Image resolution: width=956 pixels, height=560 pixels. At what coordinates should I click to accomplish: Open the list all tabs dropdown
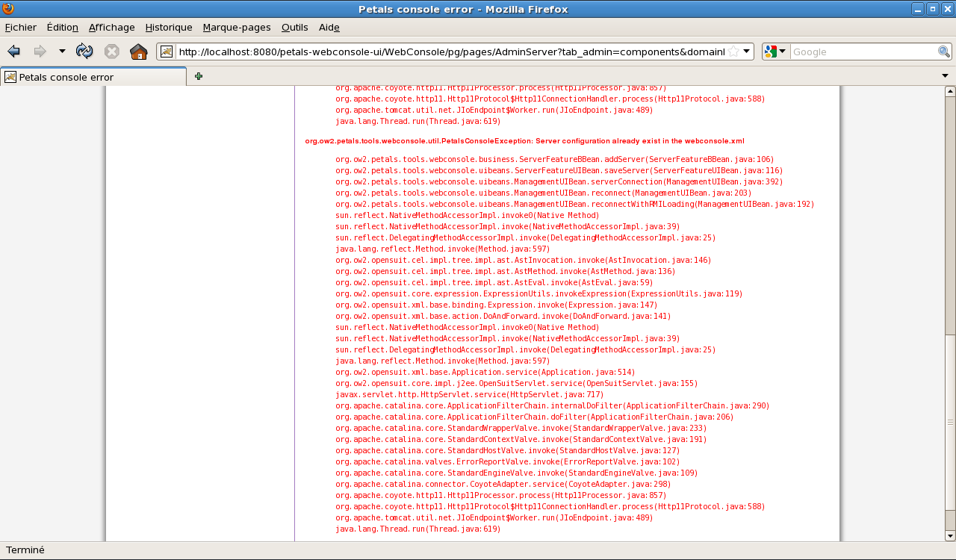pyautogui.click(x=945, y=76)
